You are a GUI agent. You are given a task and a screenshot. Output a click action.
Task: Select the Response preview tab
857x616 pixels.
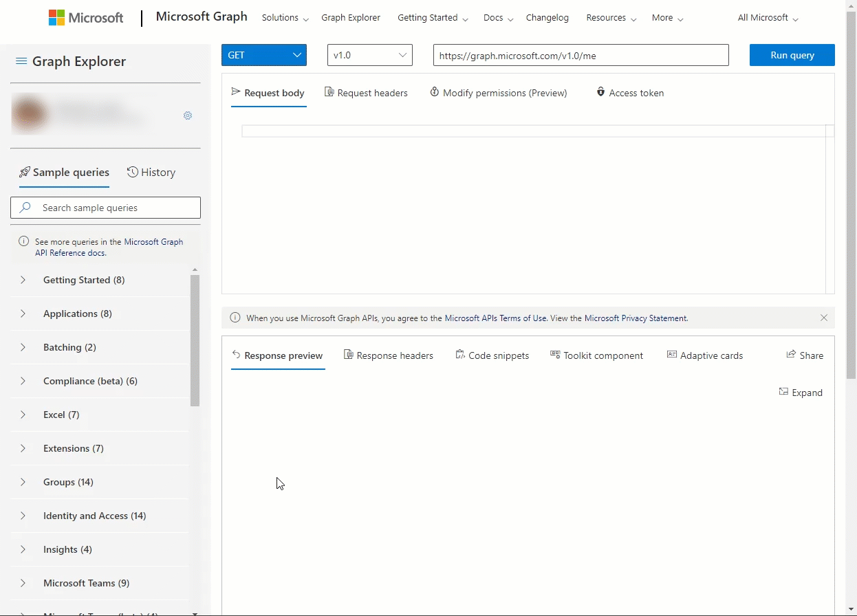pyautogui.click(x=278, y=355)
